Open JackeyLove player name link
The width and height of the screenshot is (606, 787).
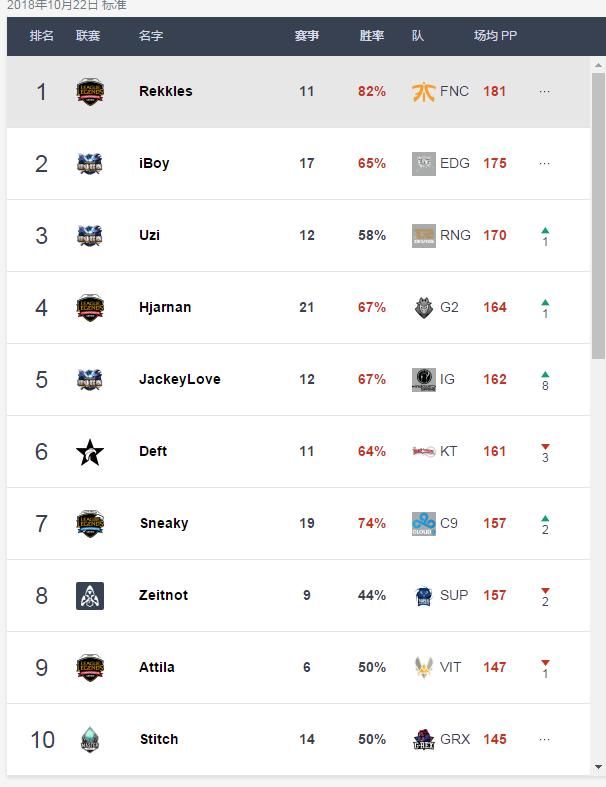(x=180, y=379)
